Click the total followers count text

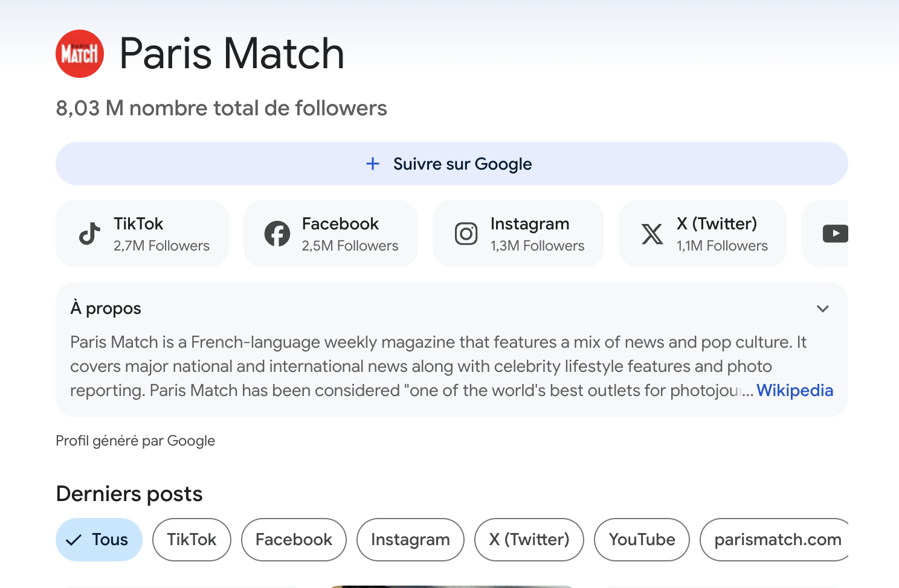[221, 108]
